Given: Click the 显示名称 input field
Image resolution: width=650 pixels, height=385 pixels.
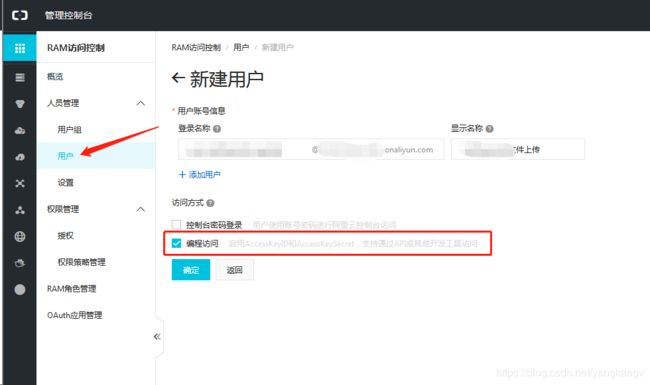Looking at the screenshot, I should 518,149.
